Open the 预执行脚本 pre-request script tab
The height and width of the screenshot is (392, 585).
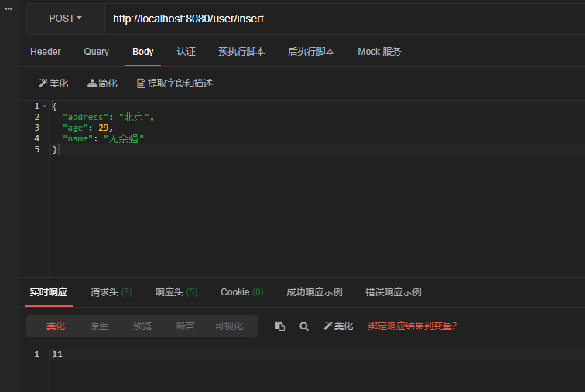[x=241, y=52]
